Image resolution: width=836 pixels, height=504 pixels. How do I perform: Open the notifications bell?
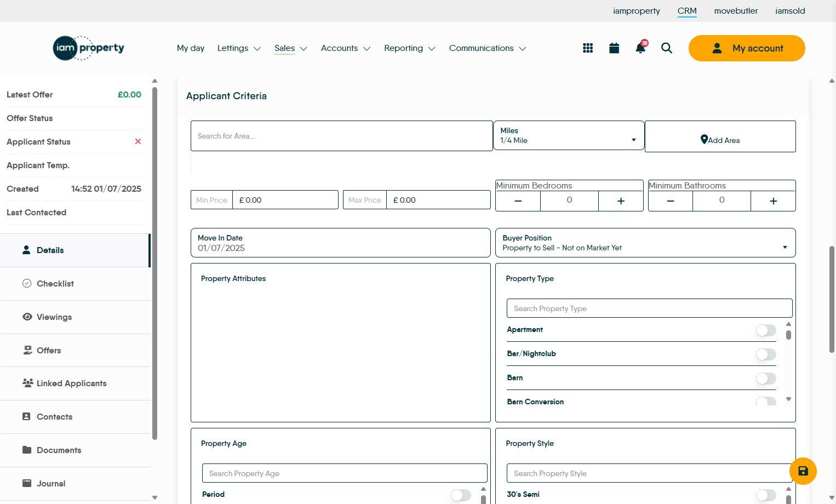pyautogui.click(x=640, y=48)
